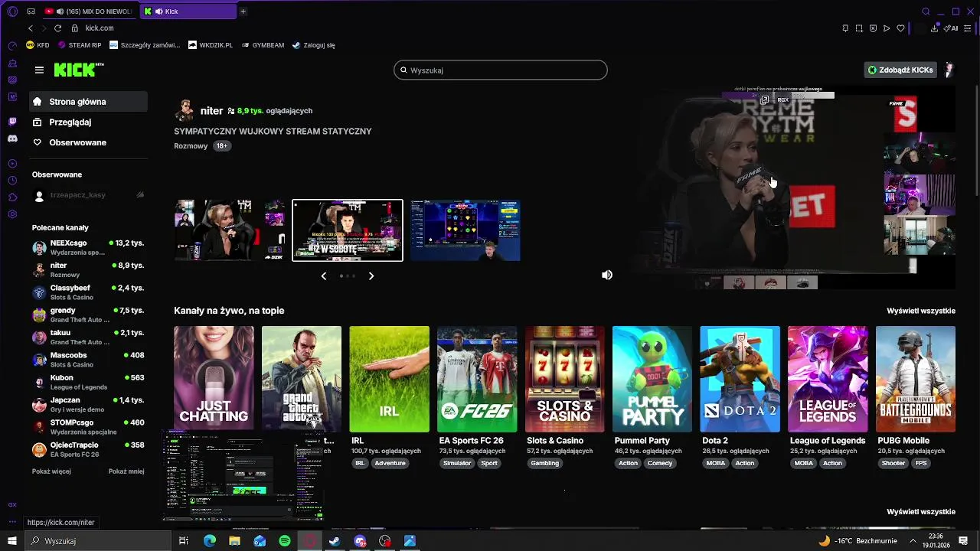
Task: Open Steam from taskbar
Action: pyautogui.click(x=335, y=541)
